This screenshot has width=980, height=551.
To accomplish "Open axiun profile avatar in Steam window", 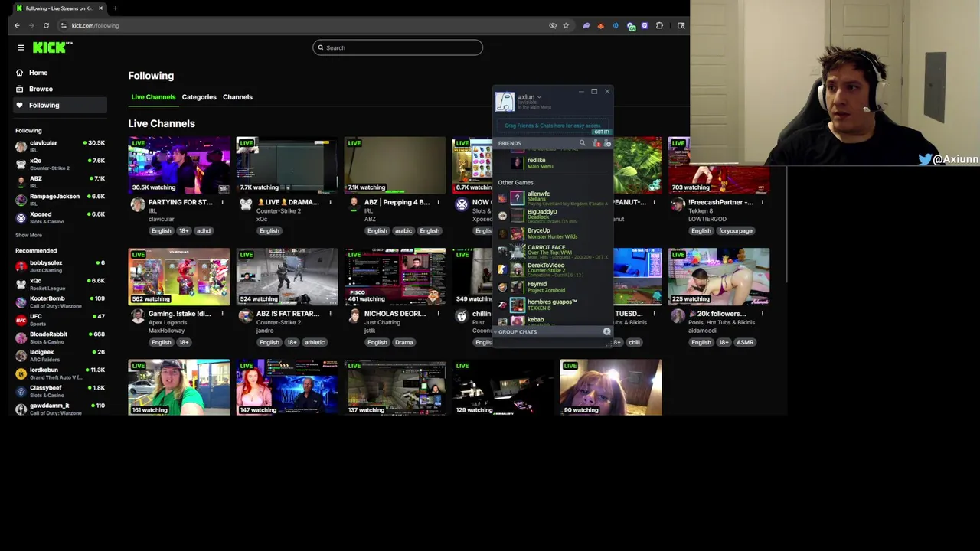I will (x=505, y=101).
